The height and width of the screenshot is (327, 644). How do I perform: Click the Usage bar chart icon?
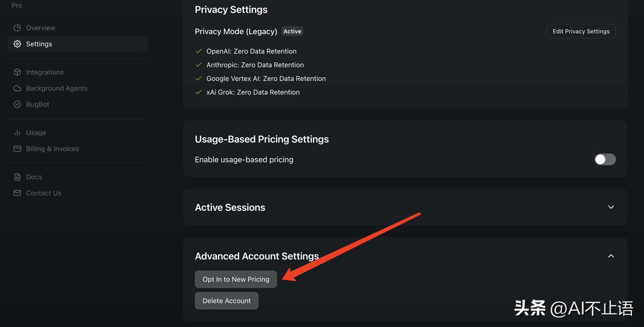pyautogui.click(x=17, y=133)
